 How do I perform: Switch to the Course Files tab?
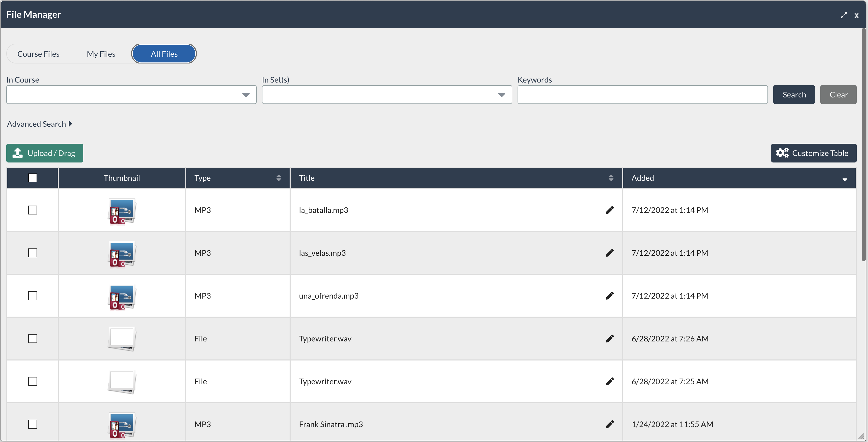click(38, 54)
